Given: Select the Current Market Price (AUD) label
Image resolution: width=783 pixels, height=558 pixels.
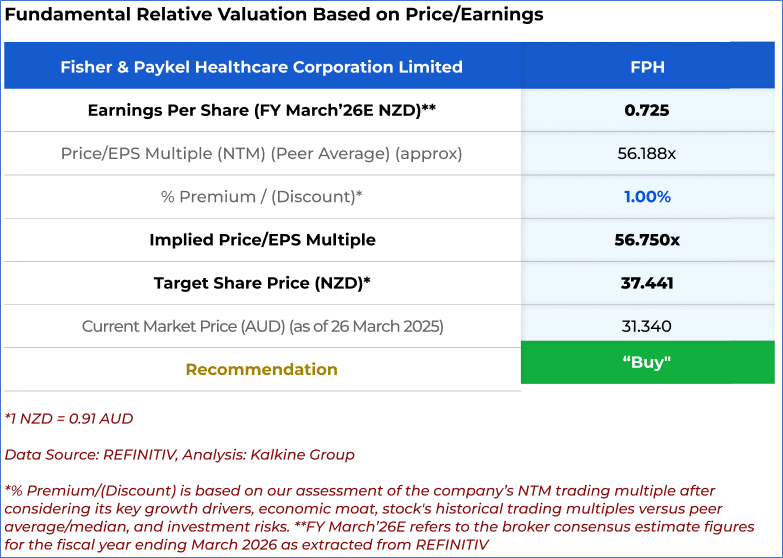Looking at the screenshot, I should tap(261, 326).
